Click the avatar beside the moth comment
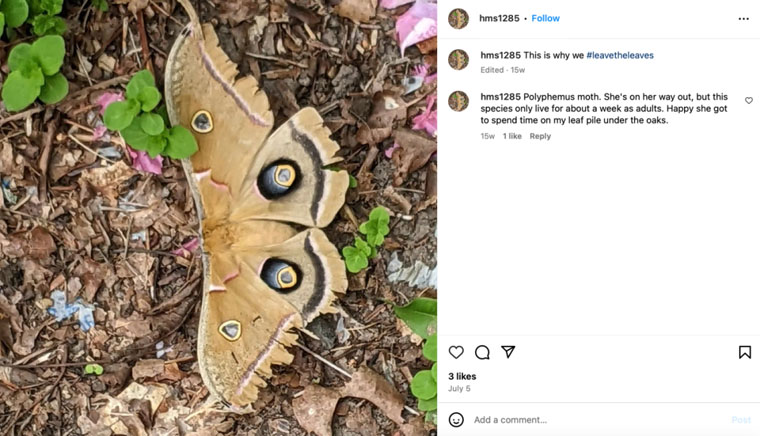Screen dimensions: 760x436 point(458,101)
